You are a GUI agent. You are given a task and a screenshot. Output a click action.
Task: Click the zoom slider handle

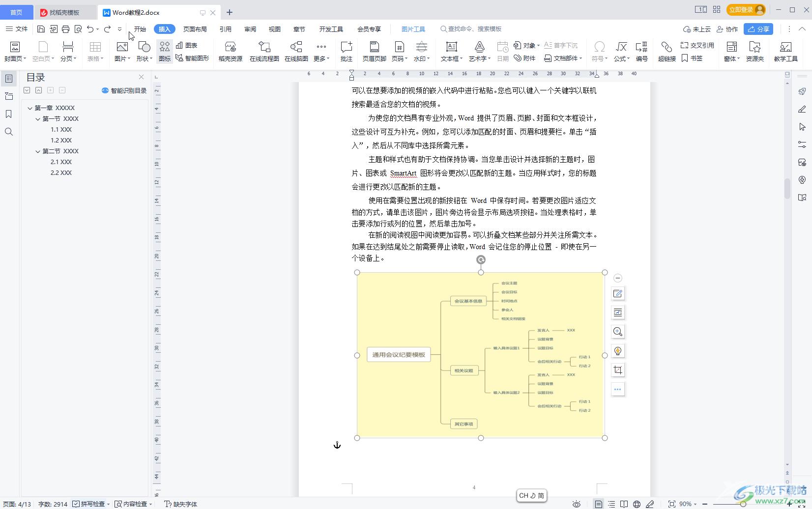pyautogui.click(x=743, y=504)
